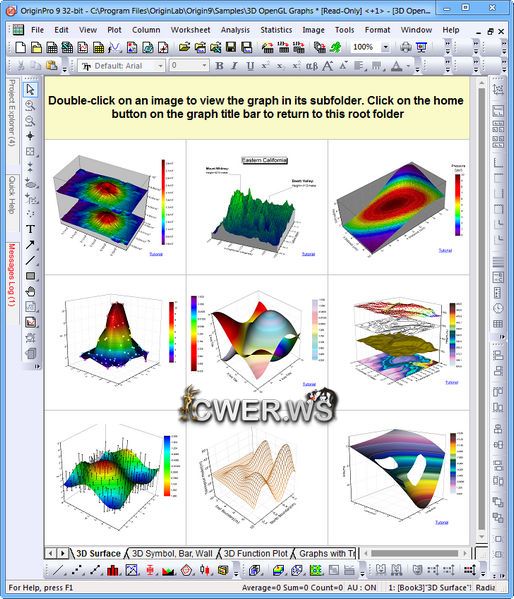Click the Print icon
The image size is (514, 599).
(x=405, y=47)
